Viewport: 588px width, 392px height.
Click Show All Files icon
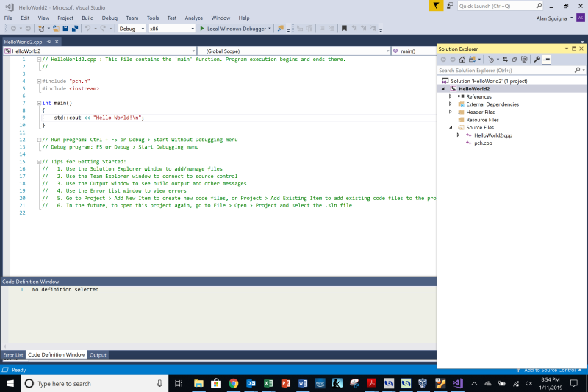(x=524, y=60)
